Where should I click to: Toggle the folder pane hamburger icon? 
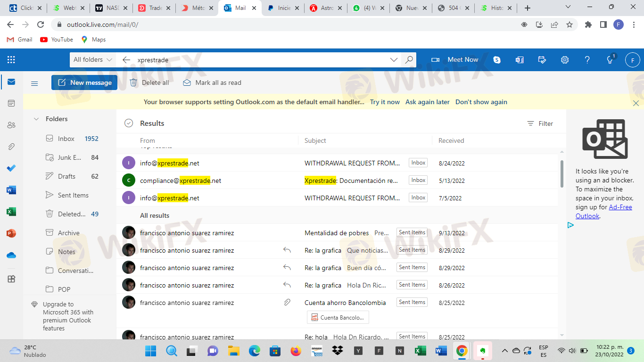[34, 83]
